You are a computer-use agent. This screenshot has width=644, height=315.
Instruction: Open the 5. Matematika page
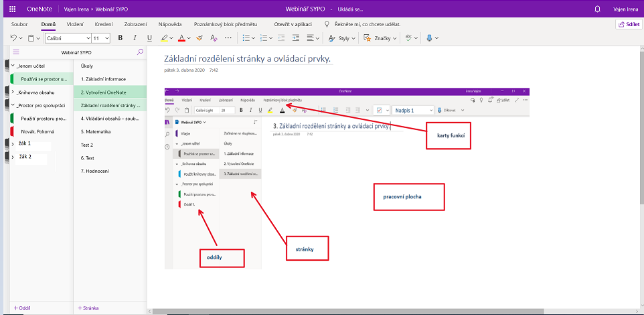(x=110, y=131)
